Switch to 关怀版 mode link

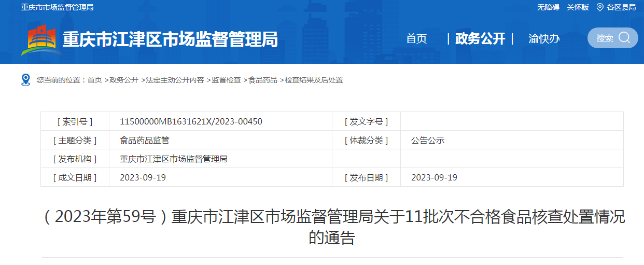click(x=578, y=7)
